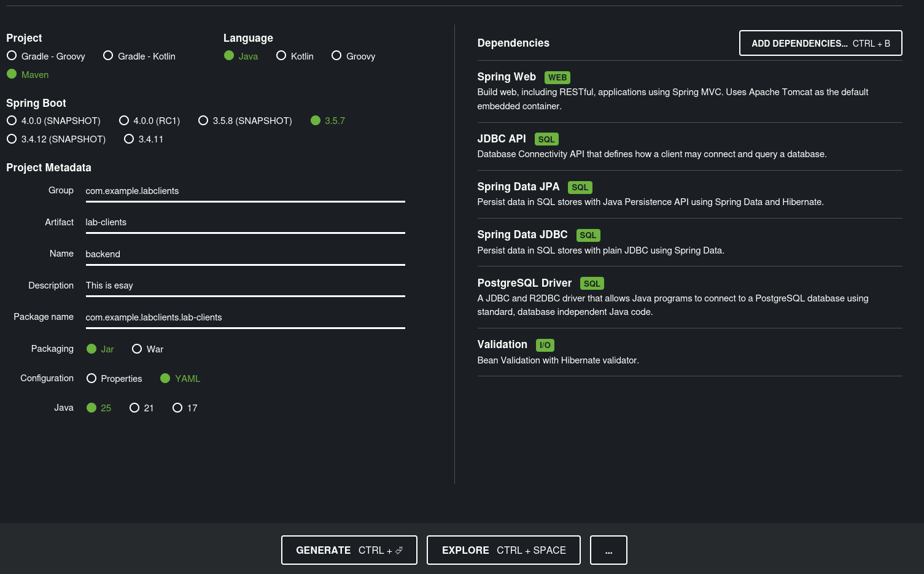Select Java version 17
Screen dimensions: 924x574
point(177,408)
